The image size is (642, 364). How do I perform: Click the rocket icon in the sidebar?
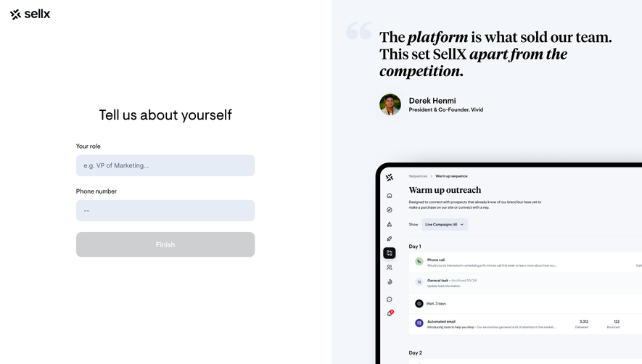(390, 239)
